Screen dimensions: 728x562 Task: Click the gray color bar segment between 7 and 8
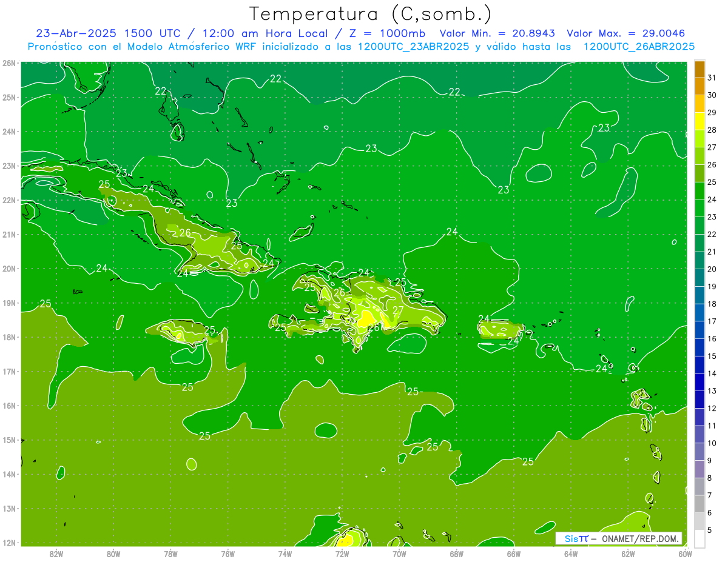(699, 487)
